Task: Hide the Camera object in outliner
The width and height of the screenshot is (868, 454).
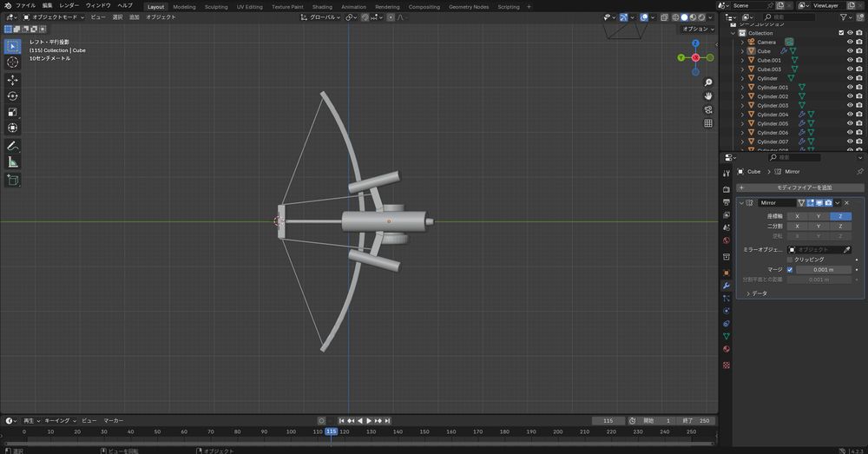Action: (850, 42)
